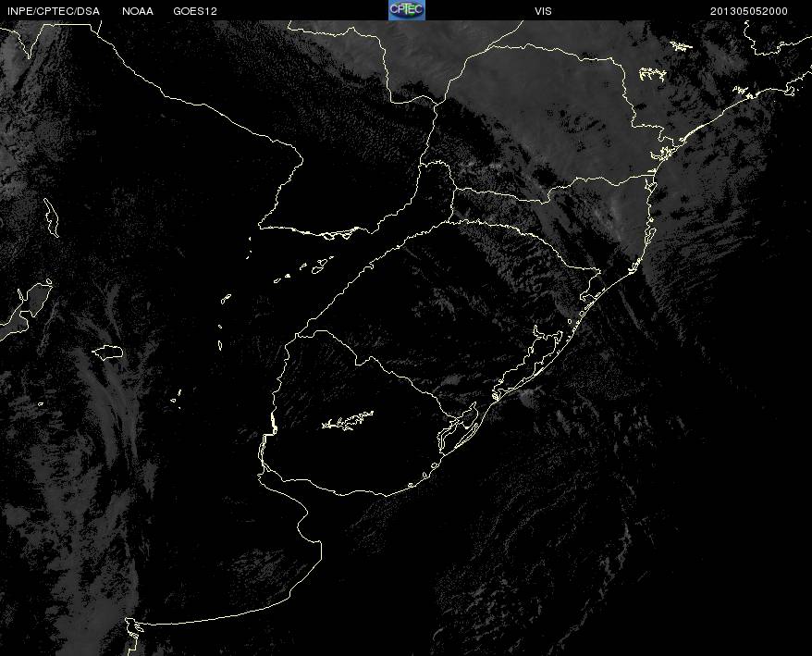This screenshot has height=656, width=812.
Task: Select the NOAA label in the header
Action: (138, 11)
